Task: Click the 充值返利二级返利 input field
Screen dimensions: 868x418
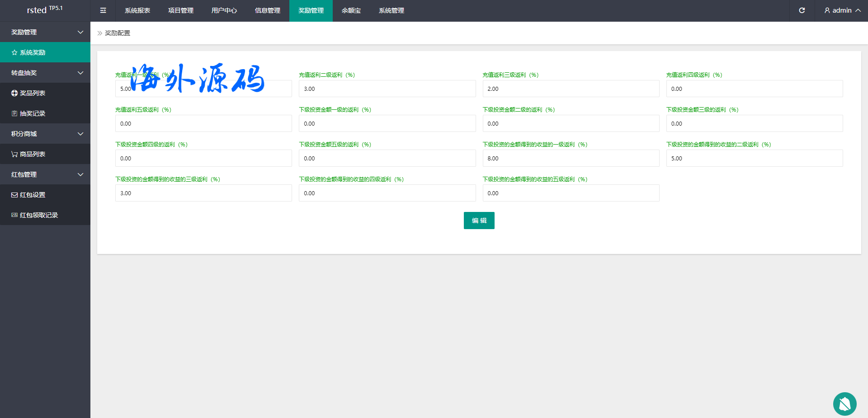Action: pyautogui.click(x=387, y=89)
